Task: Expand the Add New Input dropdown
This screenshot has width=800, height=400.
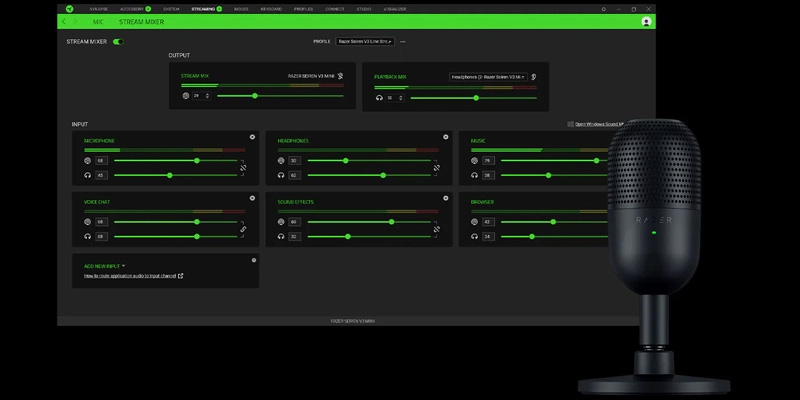Action: click(105, 266)
